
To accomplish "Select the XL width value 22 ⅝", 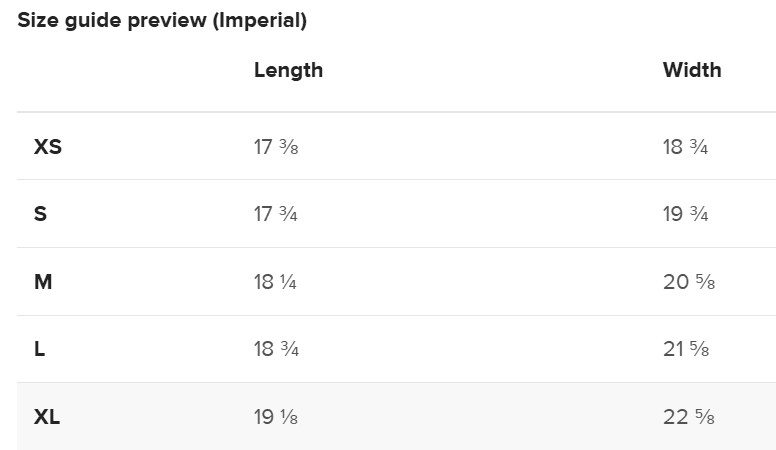I will (x=688, y=417).
